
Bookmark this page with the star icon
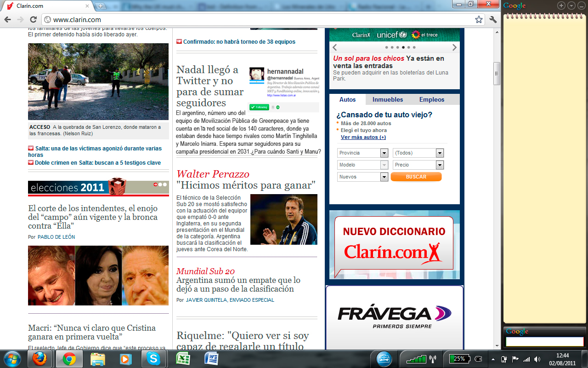coord(479,19)
